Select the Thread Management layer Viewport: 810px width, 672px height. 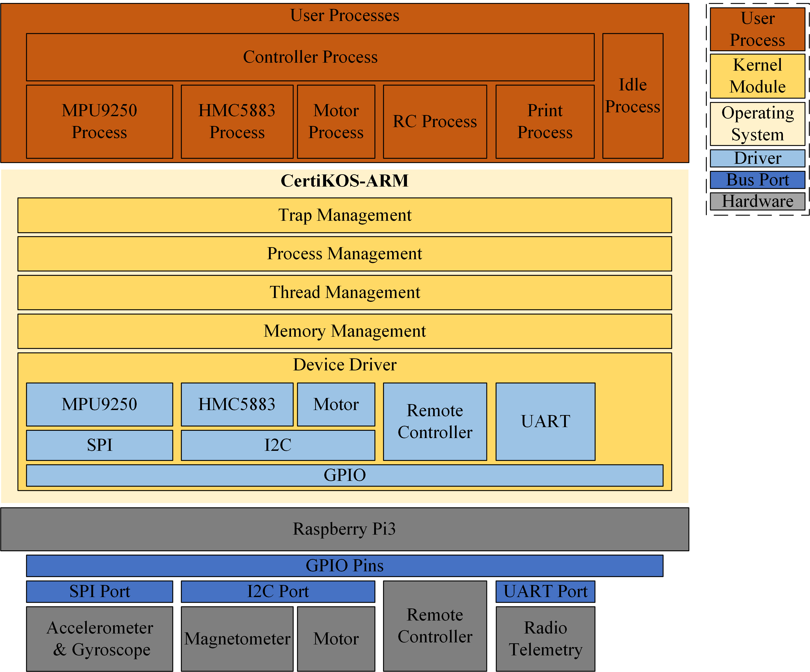[x=345, y=292]
